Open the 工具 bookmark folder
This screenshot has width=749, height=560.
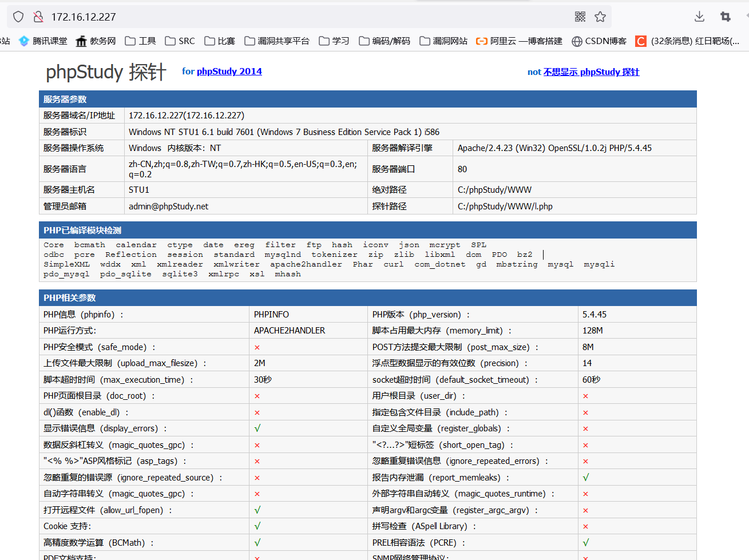click(140, 41)
